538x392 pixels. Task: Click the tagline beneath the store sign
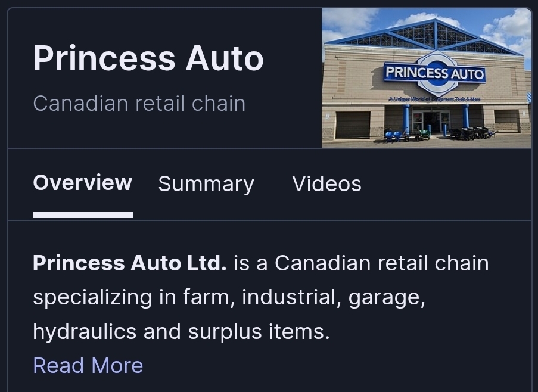434,99
